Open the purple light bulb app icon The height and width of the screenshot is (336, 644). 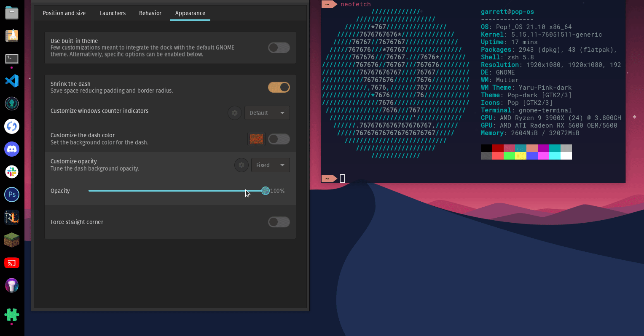(12, 285)
